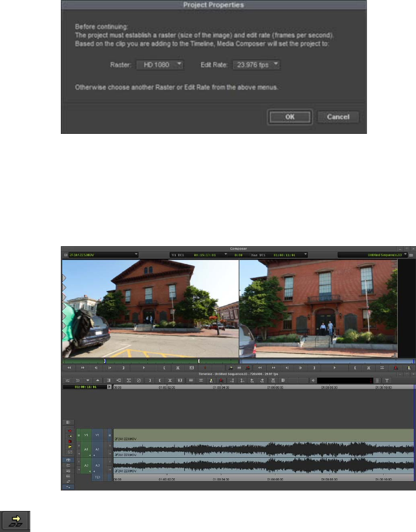
Task: Toggle the V1 video monitor icon
Action: pyautogui.click(x=109, y=435)
